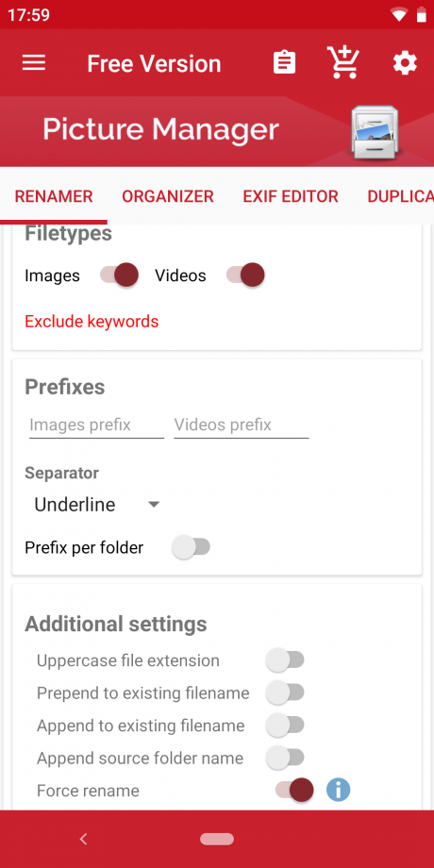The image size is (434, 868).
Task: Turn off the Force rename switch
Action: [294, 790]
